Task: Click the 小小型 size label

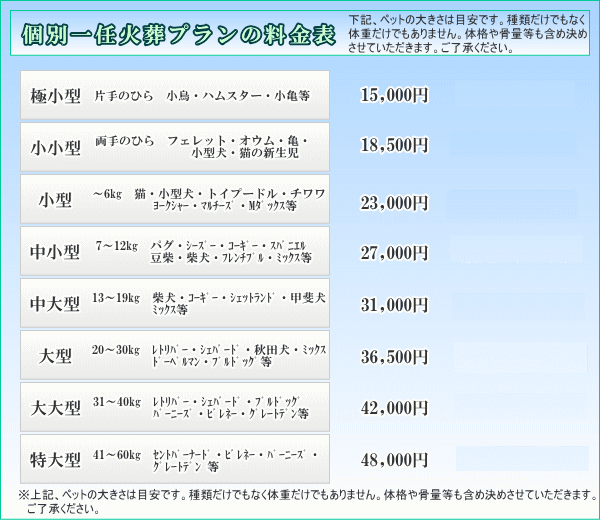Action: pos(55,148)
